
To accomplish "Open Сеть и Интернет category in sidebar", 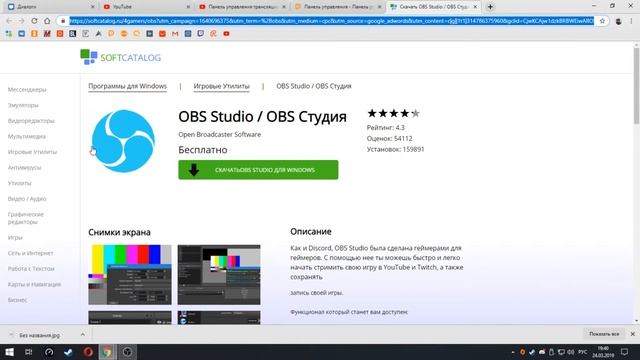I will (x=31, y=253).
